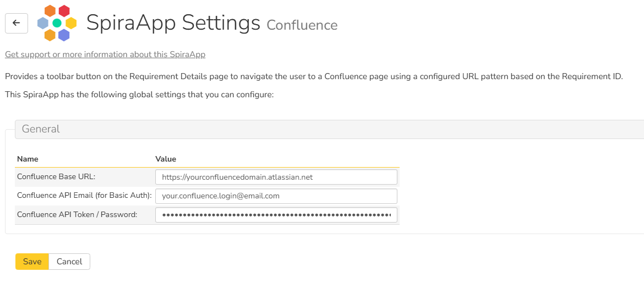Image resolution: width=644 pixels, height=283 pixels.
Task: Click into the Confluence API Email field
Action: click(276, 196)
